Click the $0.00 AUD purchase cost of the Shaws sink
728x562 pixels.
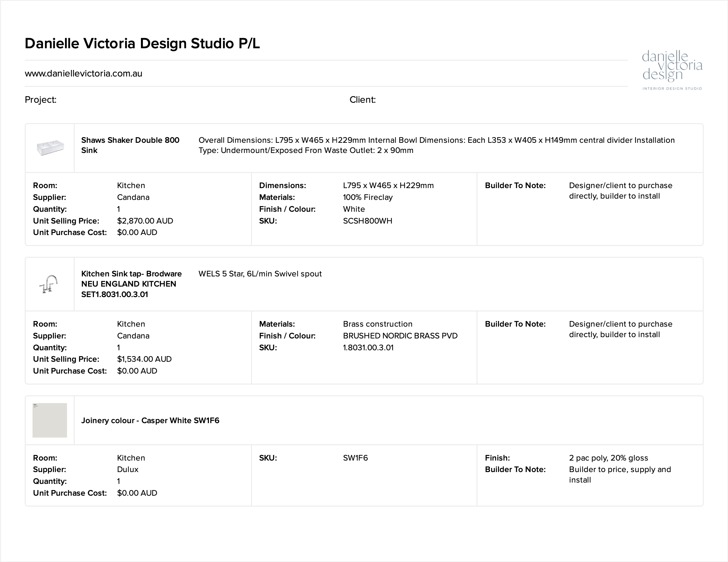[x=137, y=232]
